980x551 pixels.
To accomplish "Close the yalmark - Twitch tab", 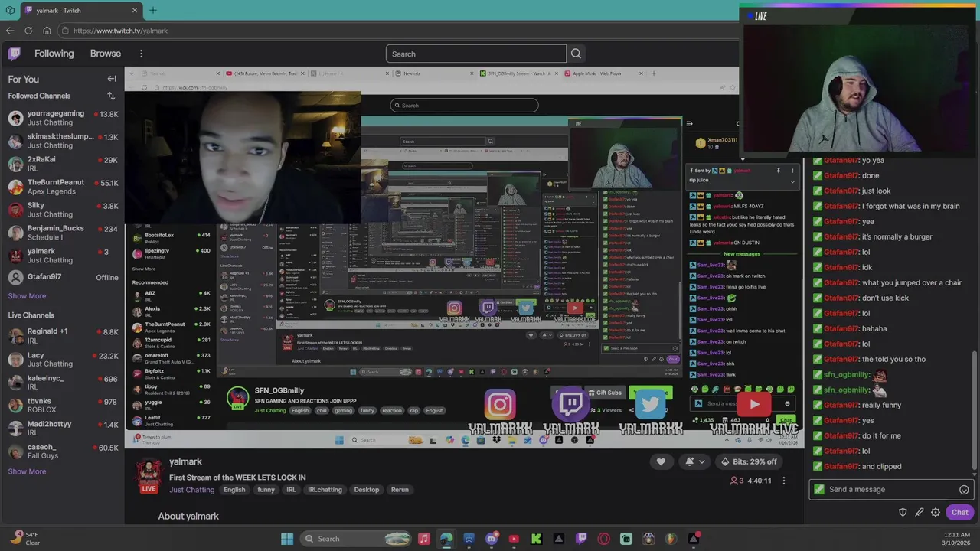I will [135, 10].
